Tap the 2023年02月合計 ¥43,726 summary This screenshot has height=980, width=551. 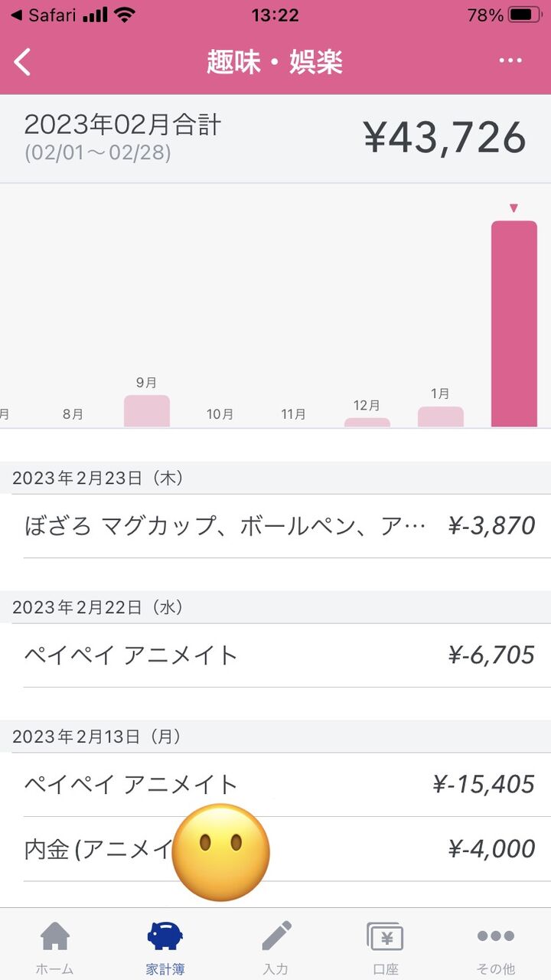pyautogui.click(x=275, y=139)
